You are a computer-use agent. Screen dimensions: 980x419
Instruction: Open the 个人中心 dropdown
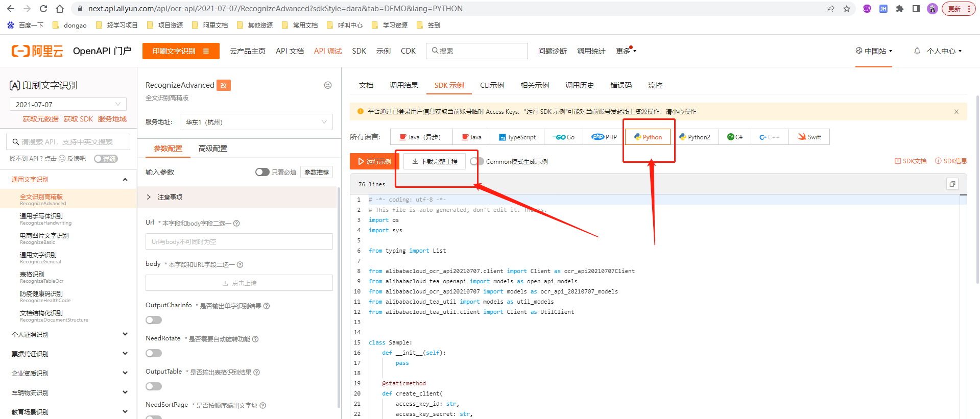point(944,51)
